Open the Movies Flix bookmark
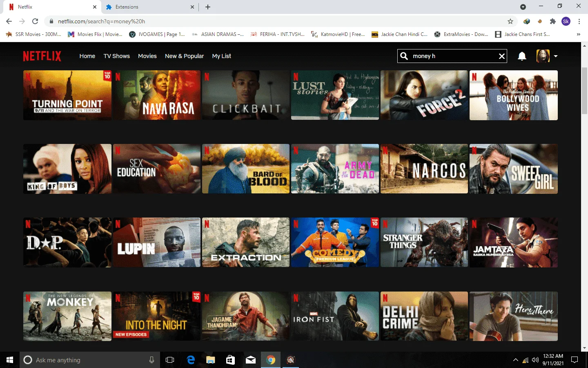 tap(95, 34)
